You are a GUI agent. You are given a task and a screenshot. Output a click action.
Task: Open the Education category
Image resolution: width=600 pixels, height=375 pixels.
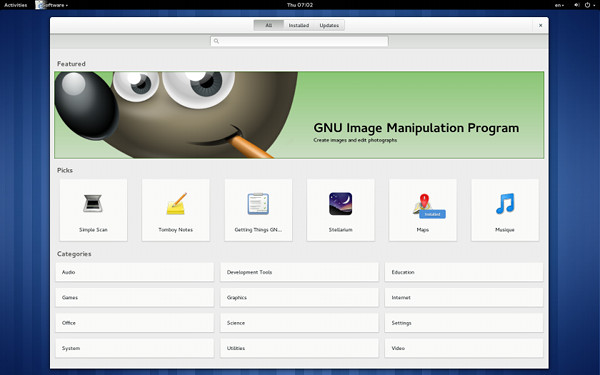coord(464,272)
